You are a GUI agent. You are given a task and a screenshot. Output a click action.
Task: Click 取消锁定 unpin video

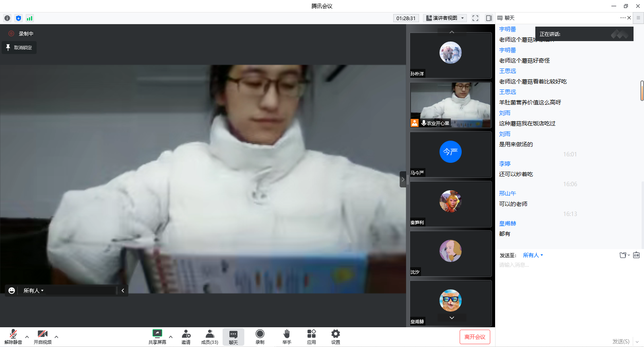pos(19,48)
